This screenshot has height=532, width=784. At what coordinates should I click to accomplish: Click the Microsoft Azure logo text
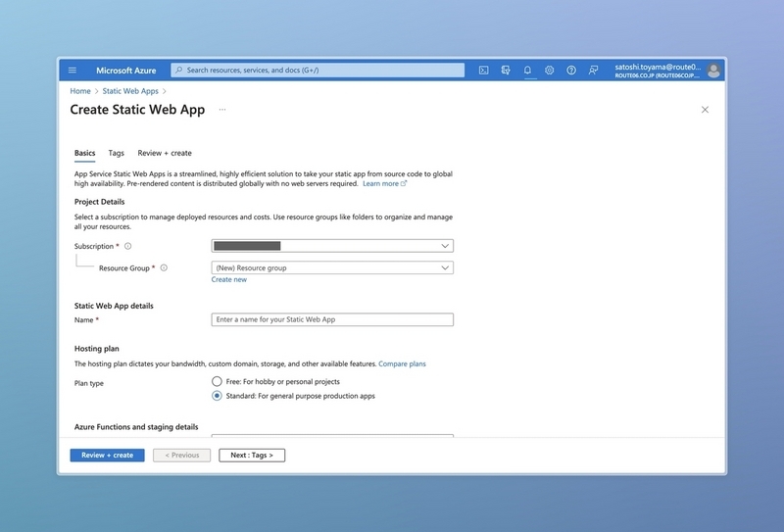click(x=126, y=71)
